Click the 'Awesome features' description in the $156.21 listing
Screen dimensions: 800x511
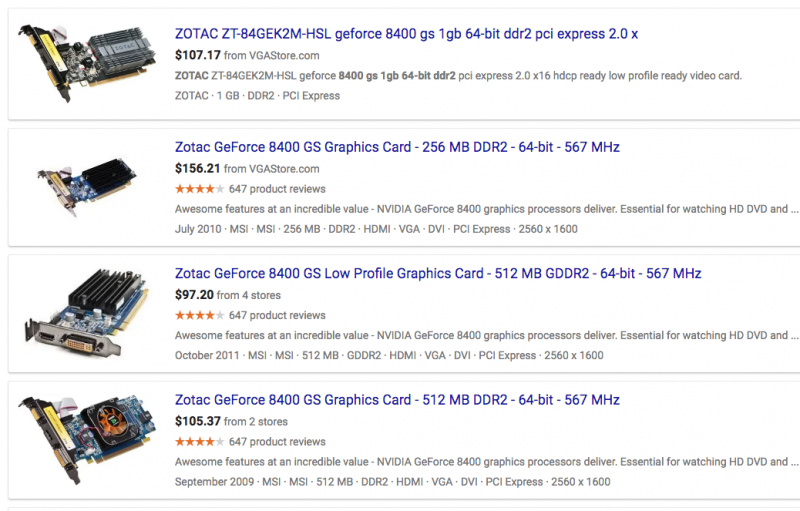tap(487, 209)
